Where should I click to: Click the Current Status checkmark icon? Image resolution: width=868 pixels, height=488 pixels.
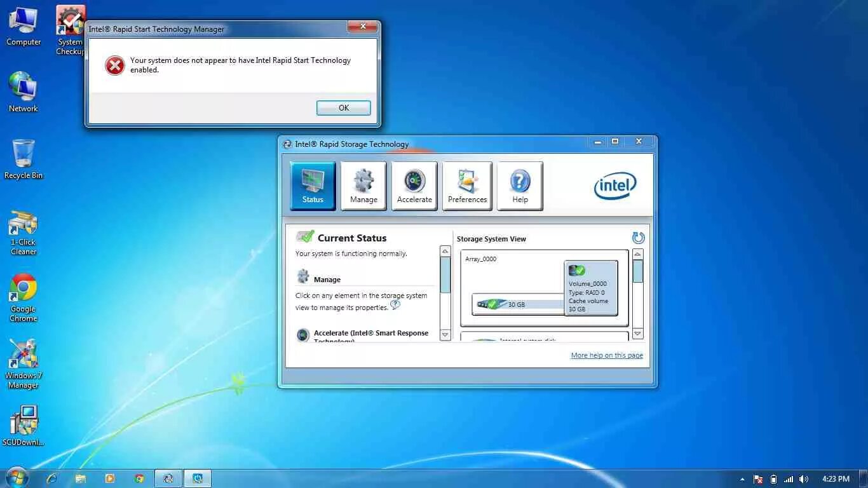[305, 237]
